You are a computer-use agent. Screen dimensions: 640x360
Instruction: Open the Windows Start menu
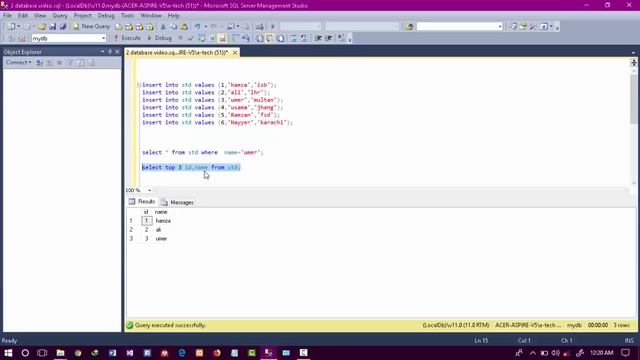[x=8, y=353]
